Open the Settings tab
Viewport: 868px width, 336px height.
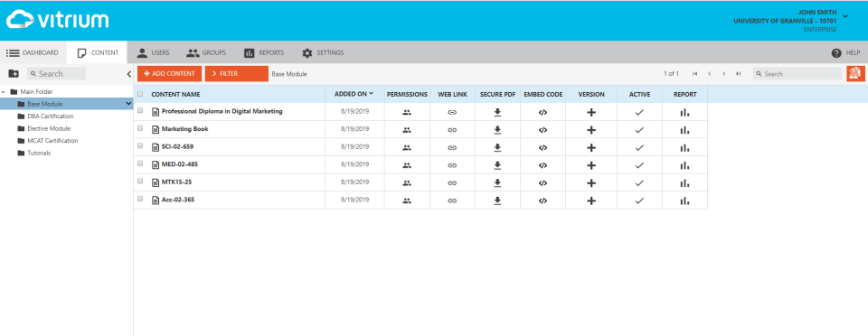point(323,52)
